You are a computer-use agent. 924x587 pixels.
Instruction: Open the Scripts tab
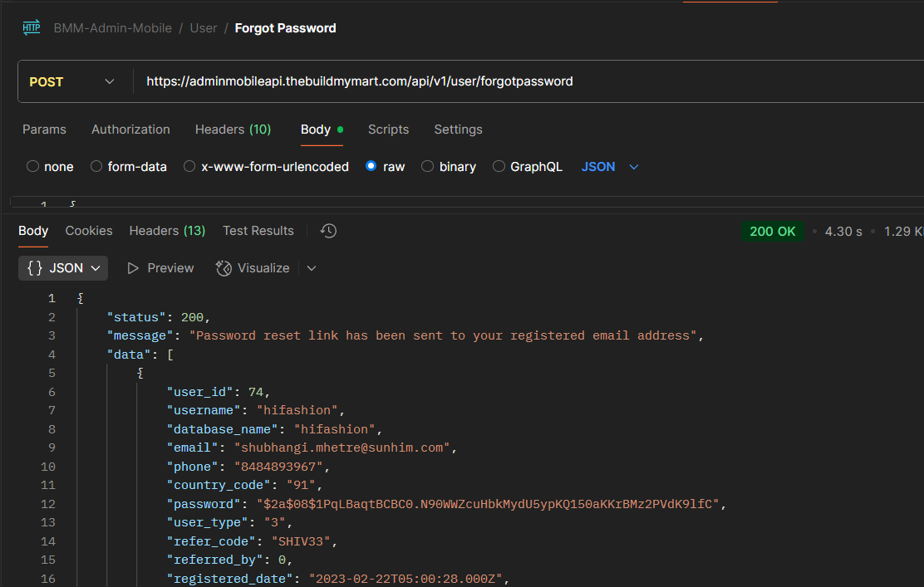point(388,130)
